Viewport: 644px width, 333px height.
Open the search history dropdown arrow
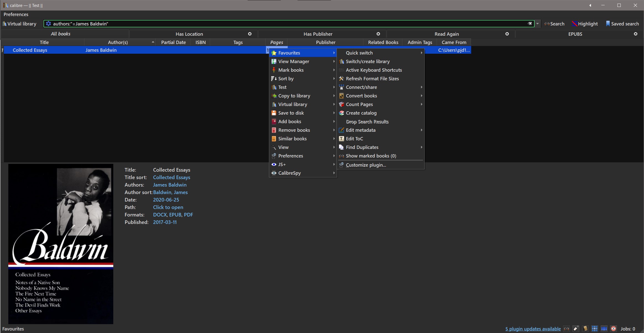(538, 24)
